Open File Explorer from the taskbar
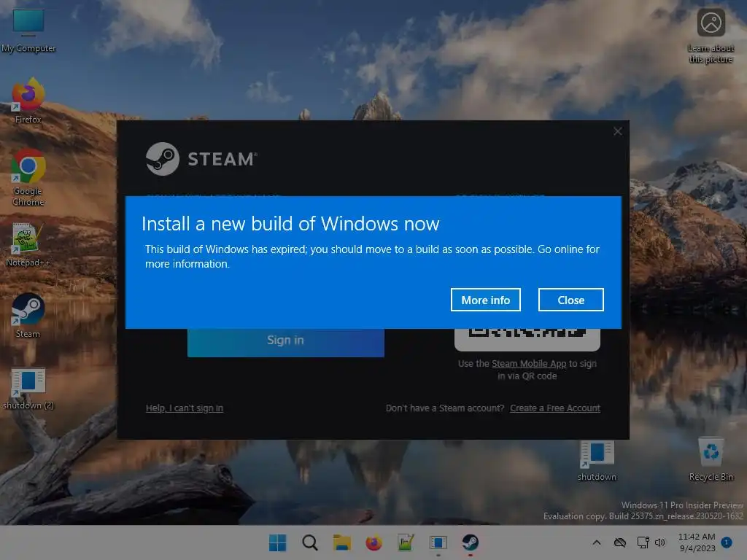747x560 pixels. click(341, 542)
